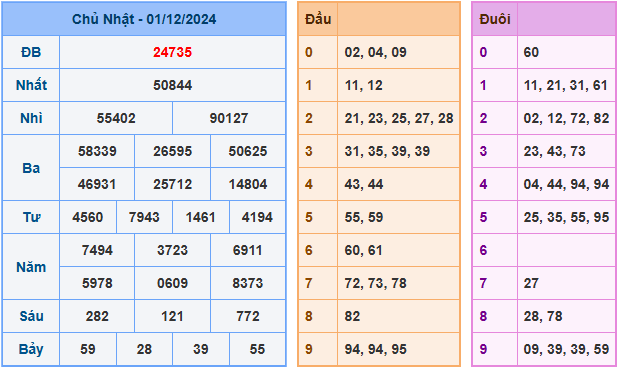Select third prize number 25712
This screenshot has height=367, width=617.
(172, 184)
